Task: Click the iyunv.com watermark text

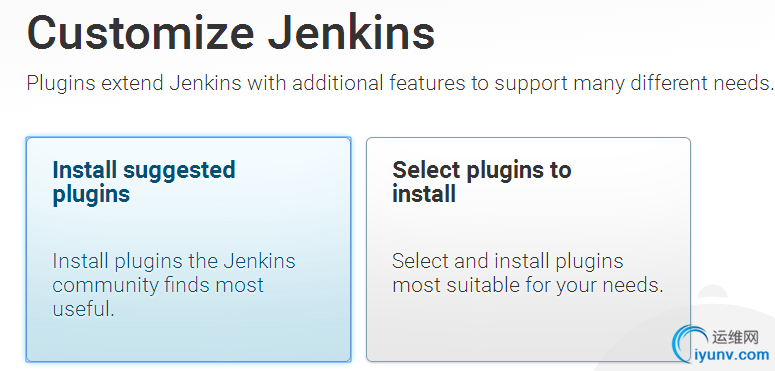Action: pyautogui.click(x=732, y=354)
